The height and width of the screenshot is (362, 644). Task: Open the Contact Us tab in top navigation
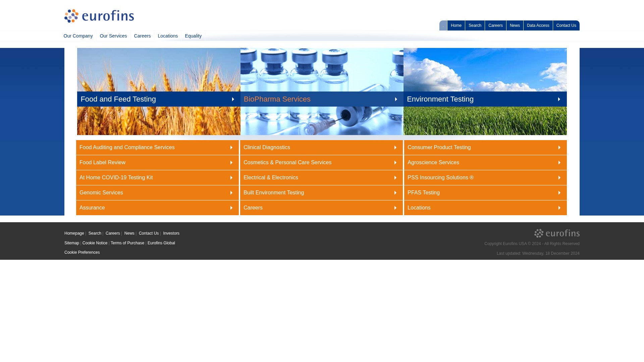tap(566, 25)
